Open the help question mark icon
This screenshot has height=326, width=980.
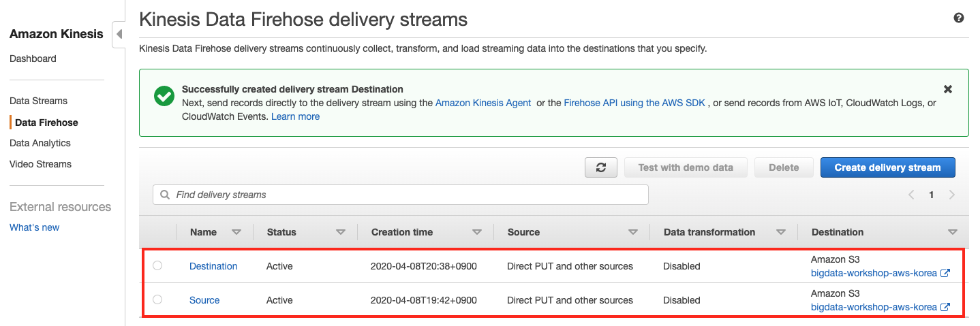[959, 18]
